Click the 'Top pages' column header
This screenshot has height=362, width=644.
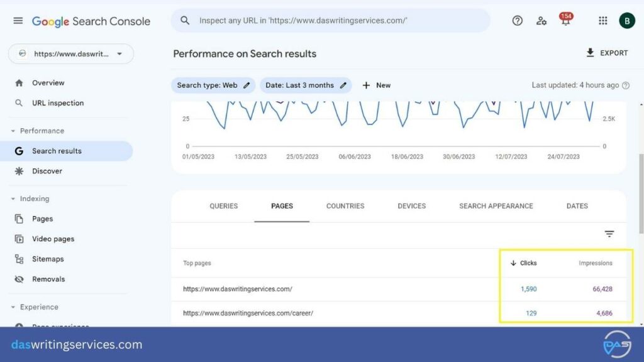point(197,263)
